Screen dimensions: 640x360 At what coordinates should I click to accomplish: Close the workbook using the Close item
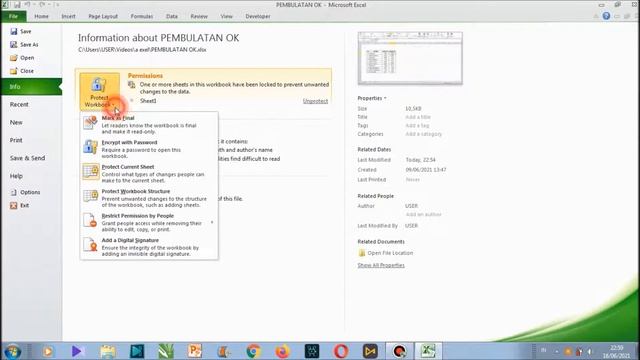(x=22, y=71)
